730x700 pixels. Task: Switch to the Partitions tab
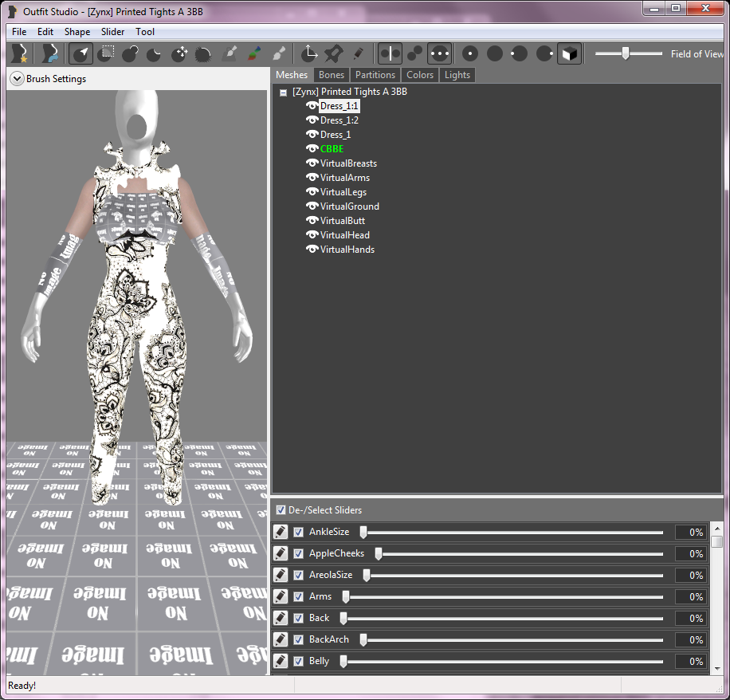point(375,75)
